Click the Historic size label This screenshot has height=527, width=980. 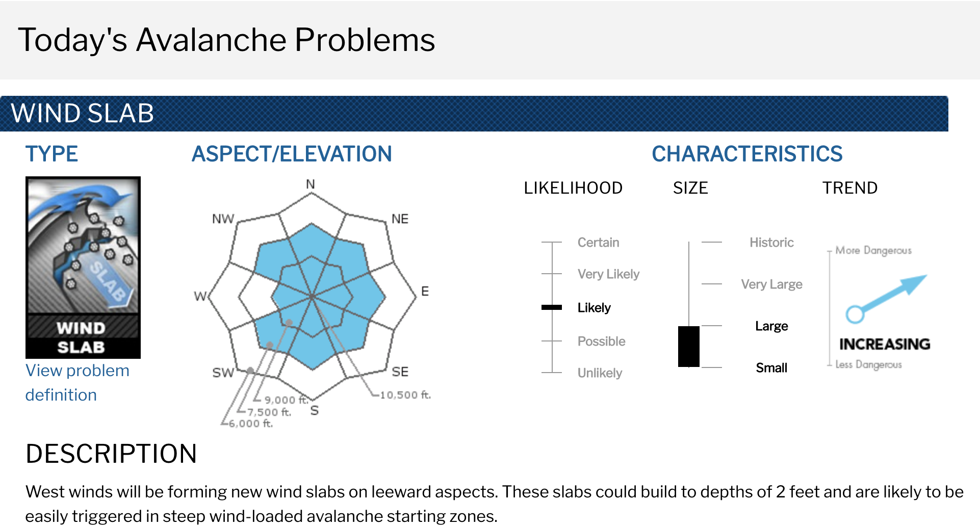[x=771, y=243]
